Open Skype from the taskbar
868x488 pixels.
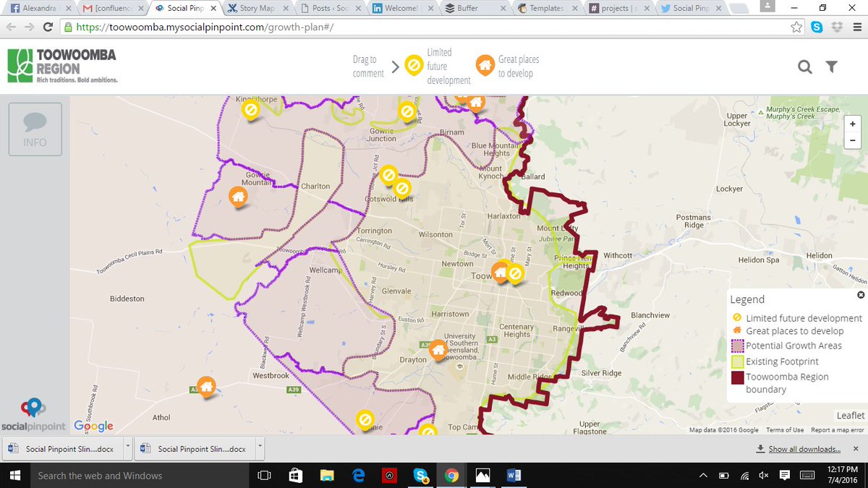(x=420, y=475)
